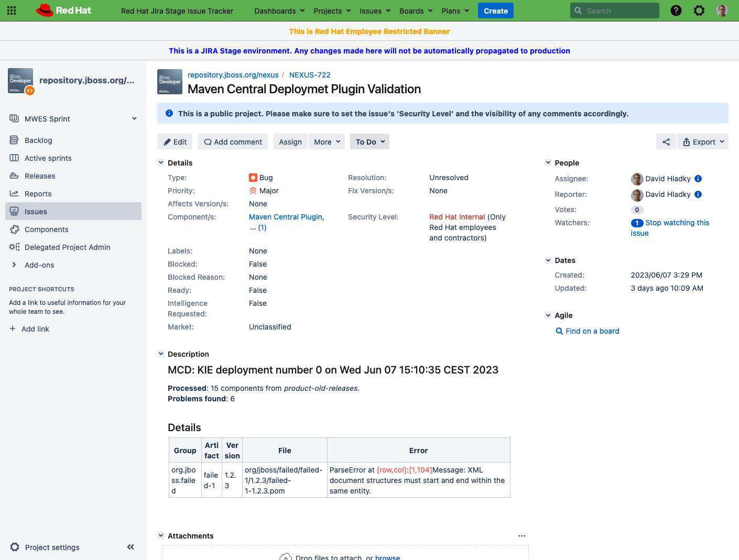739x560 pixels.
Task: Click the browse attachment link
Action: click(387, 557)
